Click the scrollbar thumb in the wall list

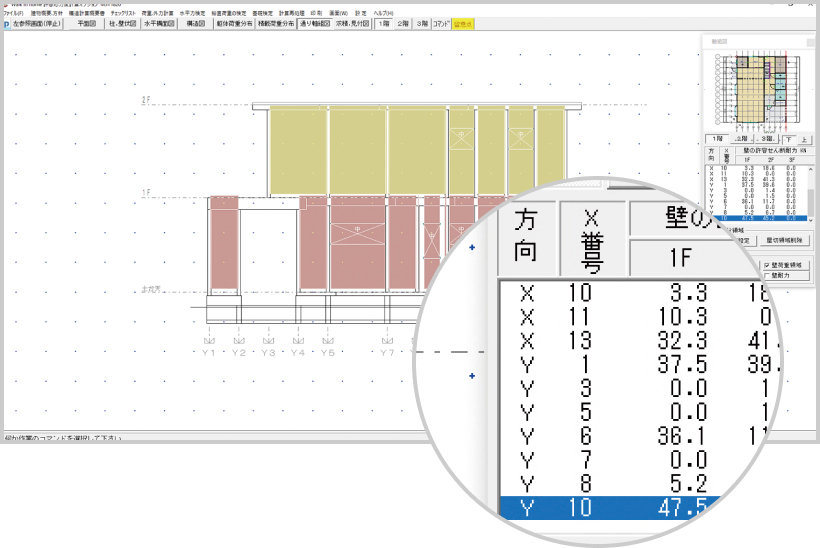[x=811, y=203]
